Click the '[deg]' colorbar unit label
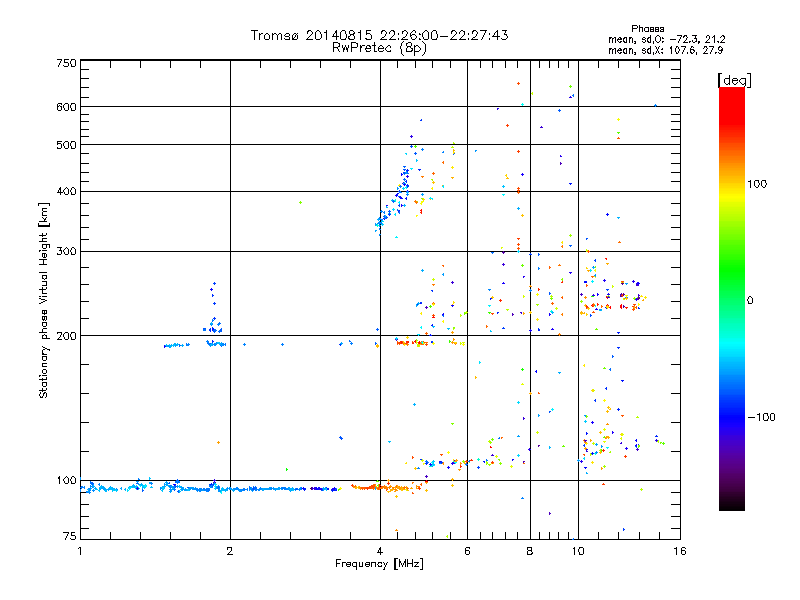800x600 pixels. (734, 80)
